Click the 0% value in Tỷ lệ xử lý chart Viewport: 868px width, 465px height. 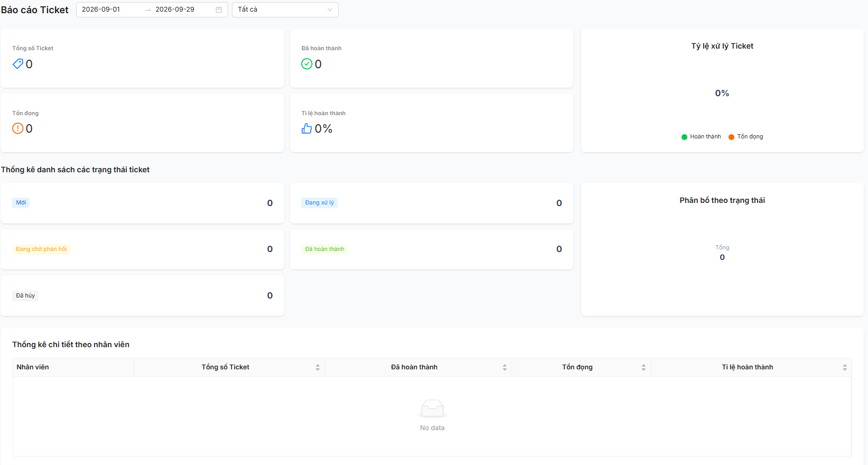(x=722, y=94)
